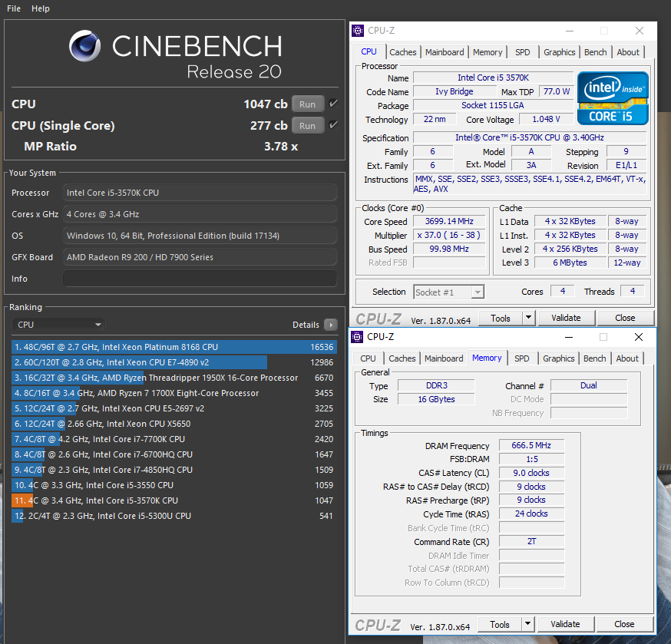
Task: Click the Intel Core i5 badge logo
Action: [x=613, y=98]
